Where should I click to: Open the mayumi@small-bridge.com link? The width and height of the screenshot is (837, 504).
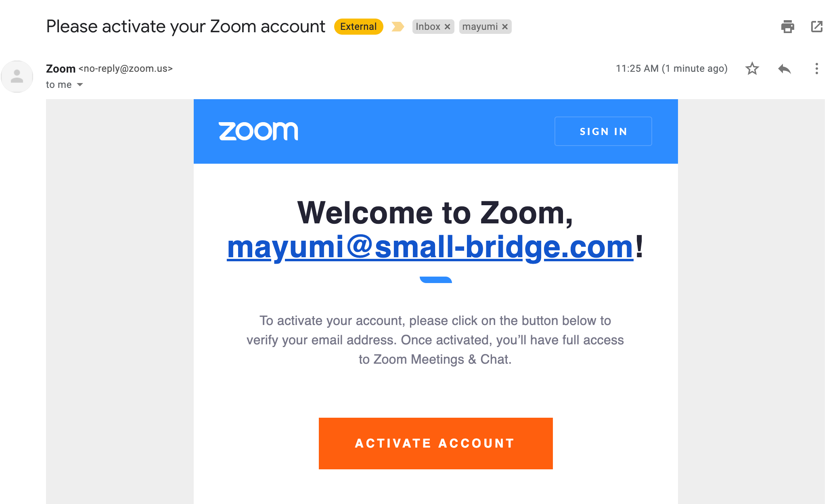click(x=430, y=247)
